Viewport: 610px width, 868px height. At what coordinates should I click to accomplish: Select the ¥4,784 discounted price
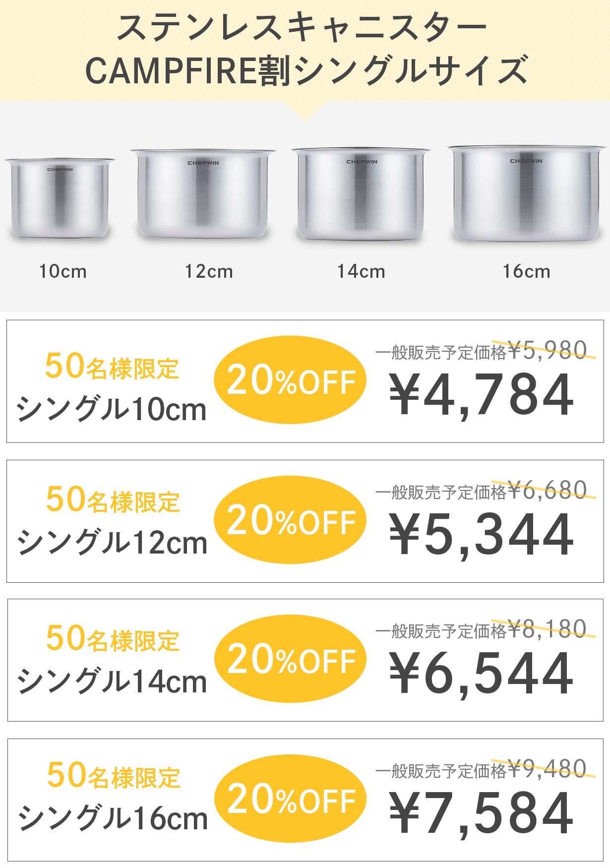[481, 395]
